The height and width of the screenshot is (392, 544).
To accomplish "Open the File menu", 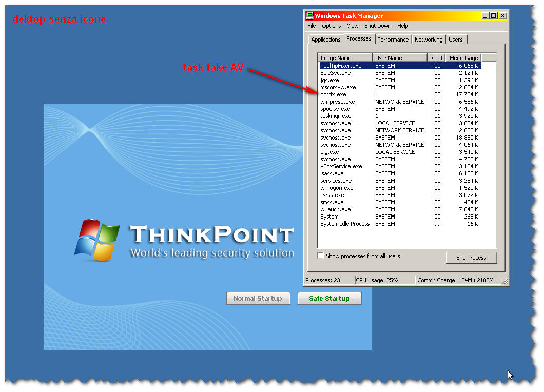I will 312,26.
